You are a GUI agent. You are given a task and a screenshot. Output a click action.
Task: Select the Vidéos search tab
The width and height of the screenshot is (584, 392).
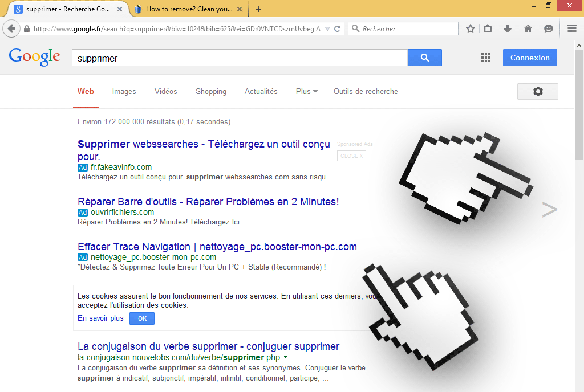point(166,92)
